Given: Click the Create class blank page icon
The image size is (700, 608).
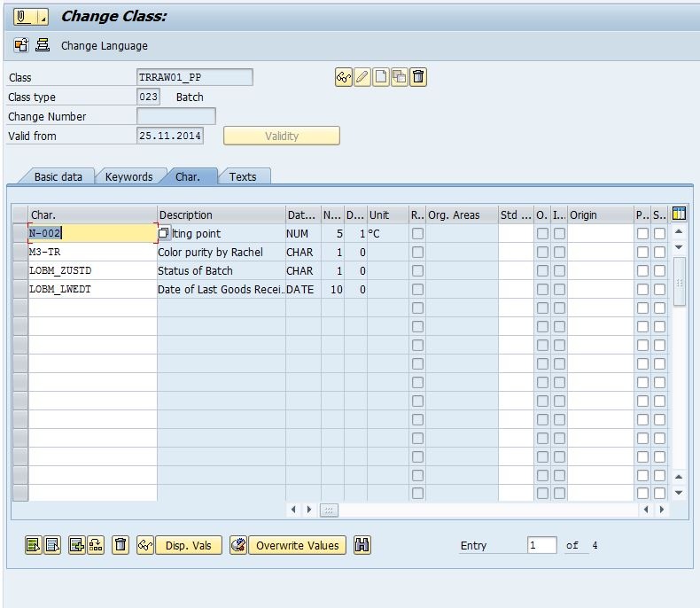Looking at the screenshot, I should click(381, 77).
